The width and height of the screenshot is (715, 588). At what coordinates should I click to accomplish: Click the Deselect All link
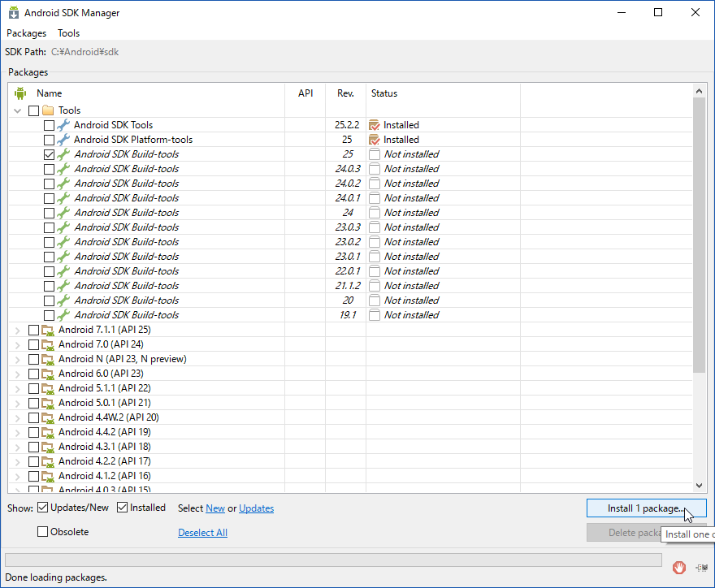[x=202, y=533]
